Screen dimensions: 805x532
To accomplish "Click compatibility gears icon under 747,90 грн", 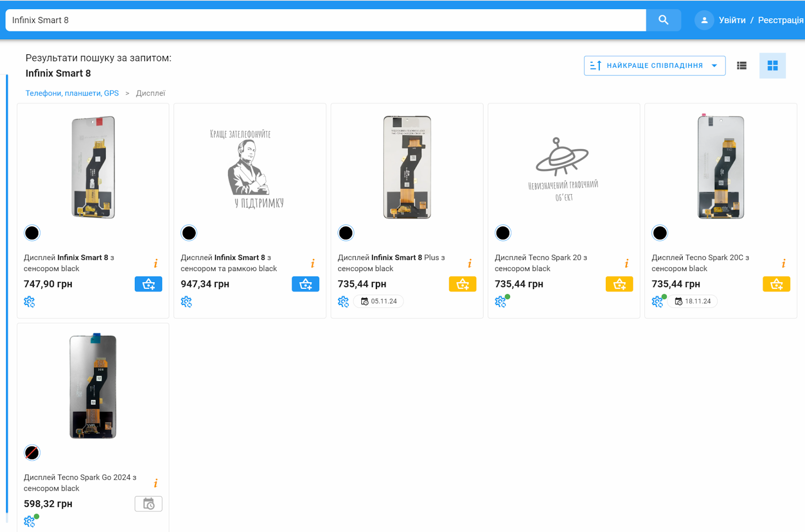I will click(29, 302).
